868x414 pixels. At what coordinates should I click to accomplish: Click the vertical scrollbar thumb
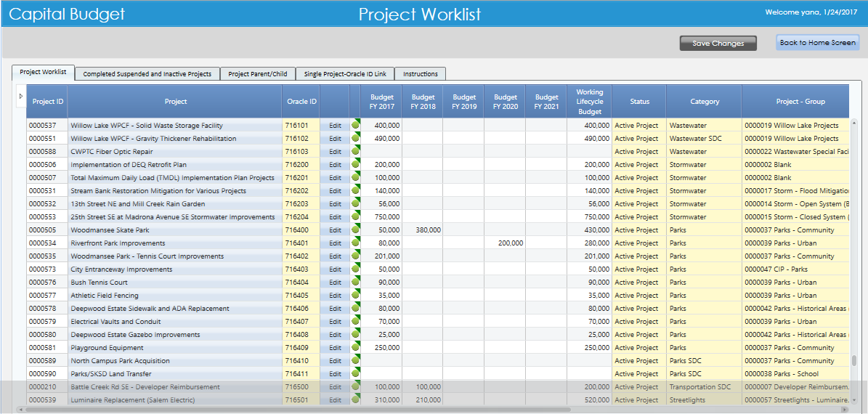coord(854,361)
